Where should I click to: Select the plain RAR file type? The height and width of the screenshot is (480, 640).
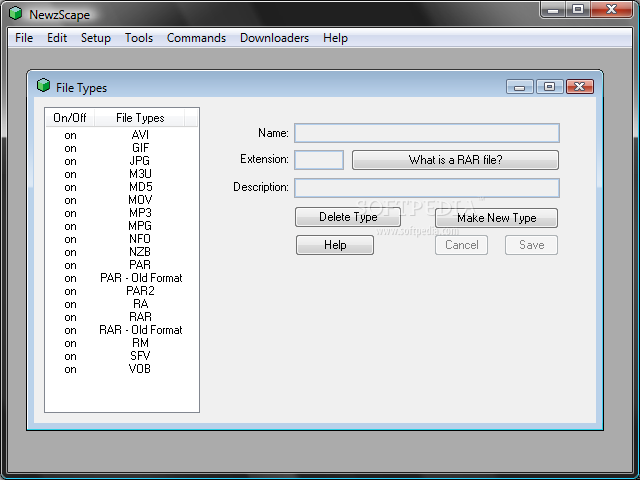coord(140,317)
